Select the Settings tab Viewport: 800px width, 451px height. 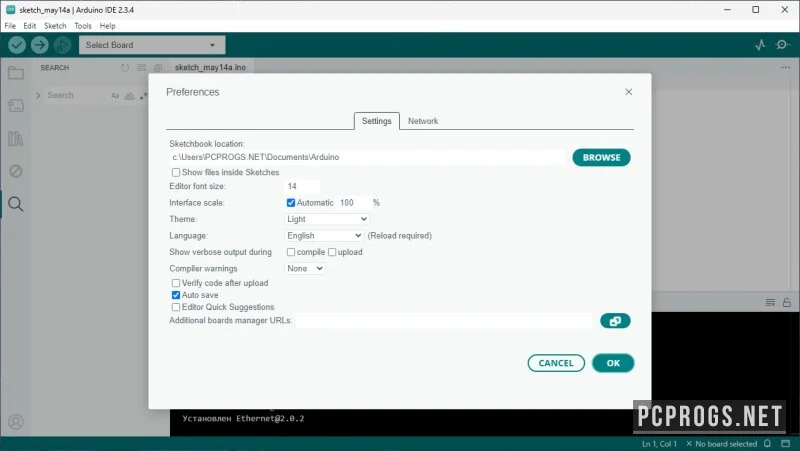click(x=377, y=121)
